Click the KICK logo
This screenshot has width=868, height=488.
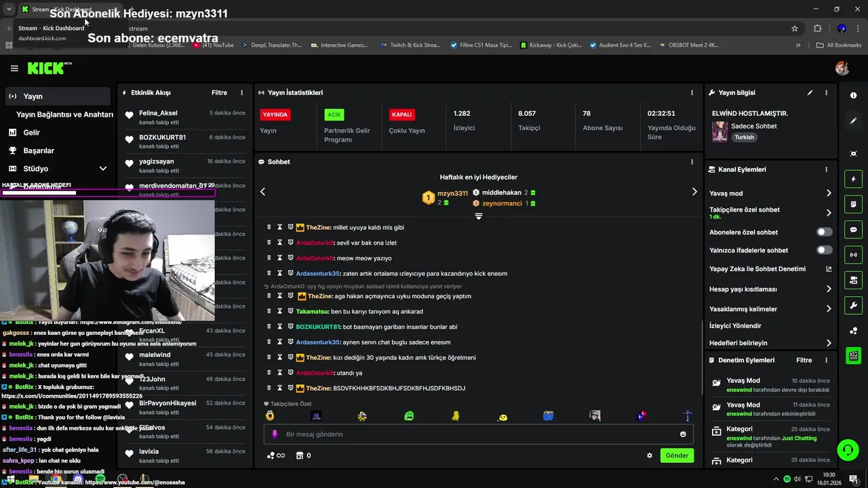point(49,68)
